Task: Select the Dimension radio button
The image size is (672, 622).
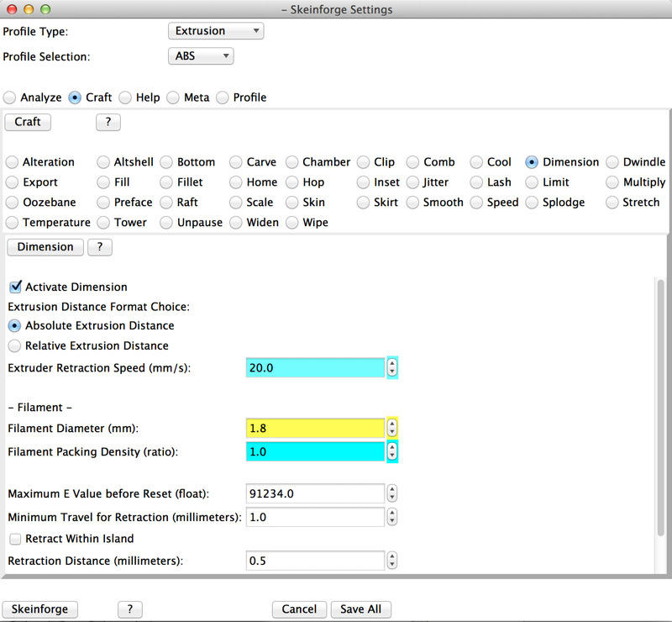Action: (532, 162)
